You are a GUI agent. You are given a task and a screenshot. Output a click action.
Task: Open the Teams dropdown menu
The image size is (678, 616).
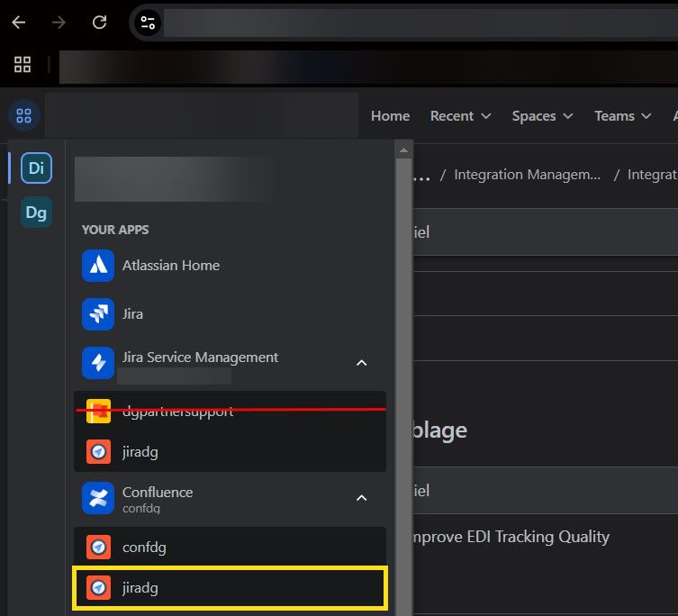(623, 116)
